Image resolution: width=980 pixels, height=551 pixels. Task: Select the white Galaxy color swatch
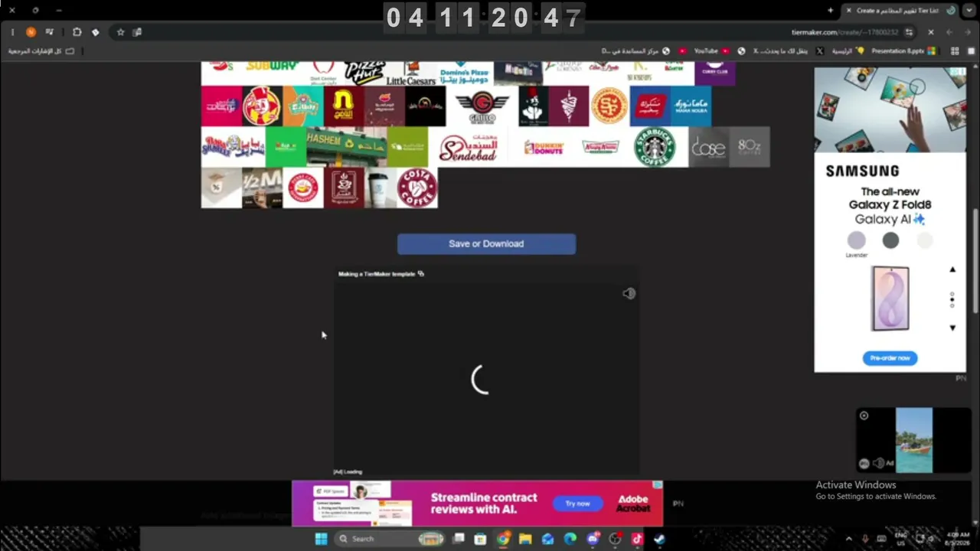(925, 240)
